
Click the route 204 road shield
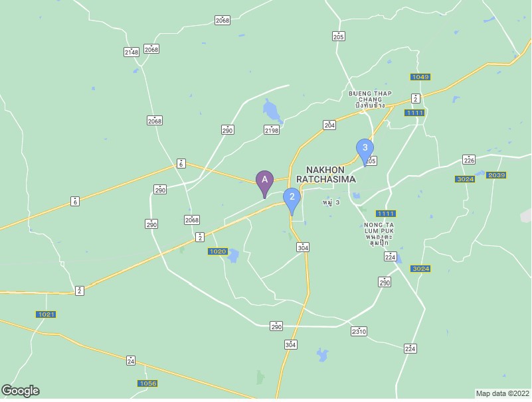tap(329, 125)
